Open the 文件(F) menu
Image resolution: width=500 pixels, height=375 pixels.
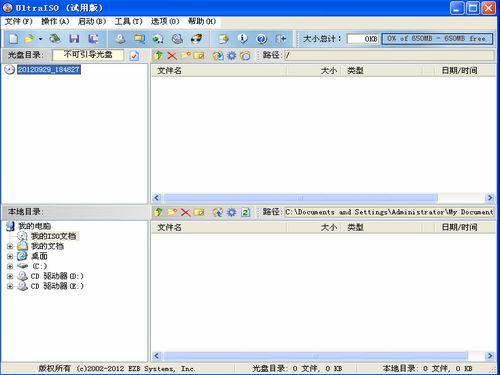(x=18, y=21)
